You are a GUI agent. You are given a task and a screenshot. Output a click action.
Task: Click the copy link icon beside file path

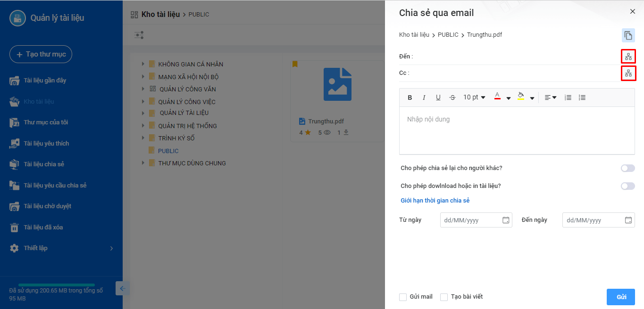click(628, 35)
